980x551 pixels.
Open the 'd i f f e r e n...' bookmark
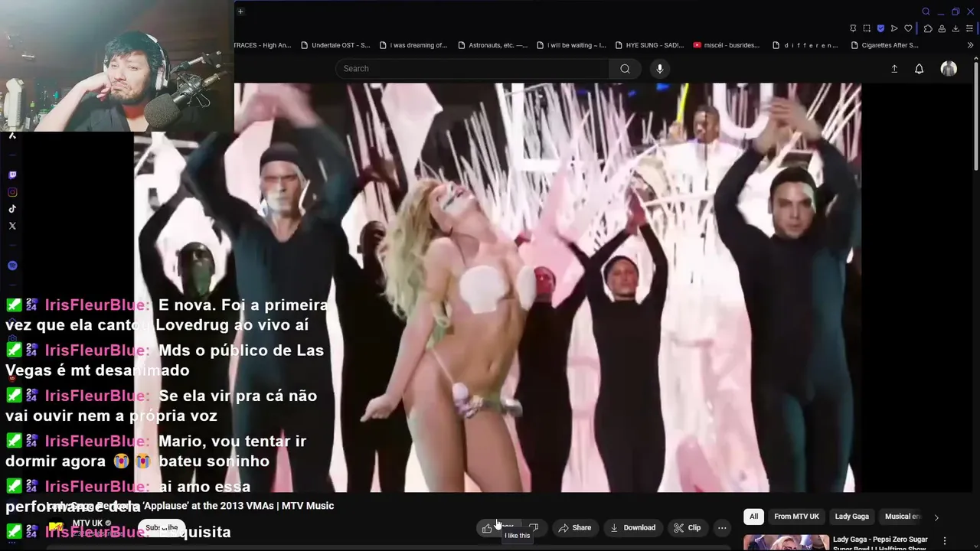(805, 45)
